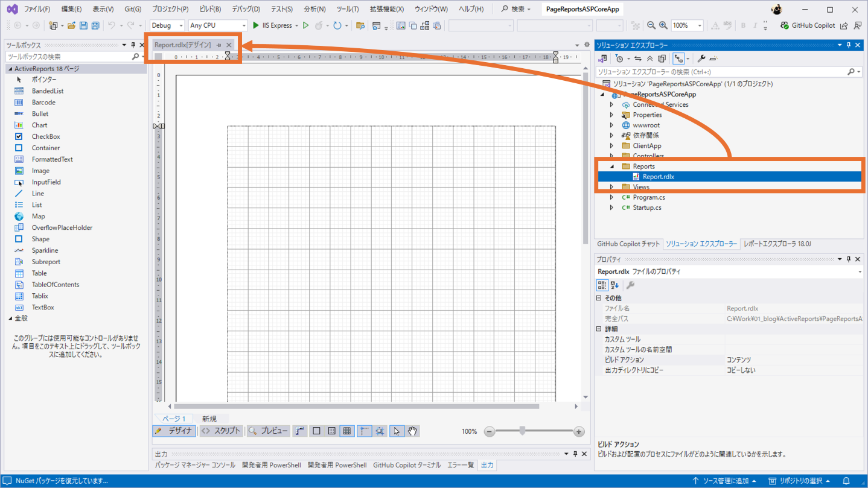Click Collapse All in Solution Explorer toolbar
This screenshot has height=488, width=868.
point(649,59)
